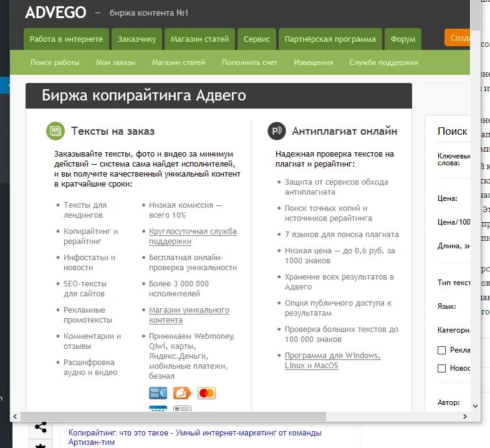Viewport: 490px width, 448px height.
Task: Click horizontal scrollbar left arrow
Action: coord(15,416)
